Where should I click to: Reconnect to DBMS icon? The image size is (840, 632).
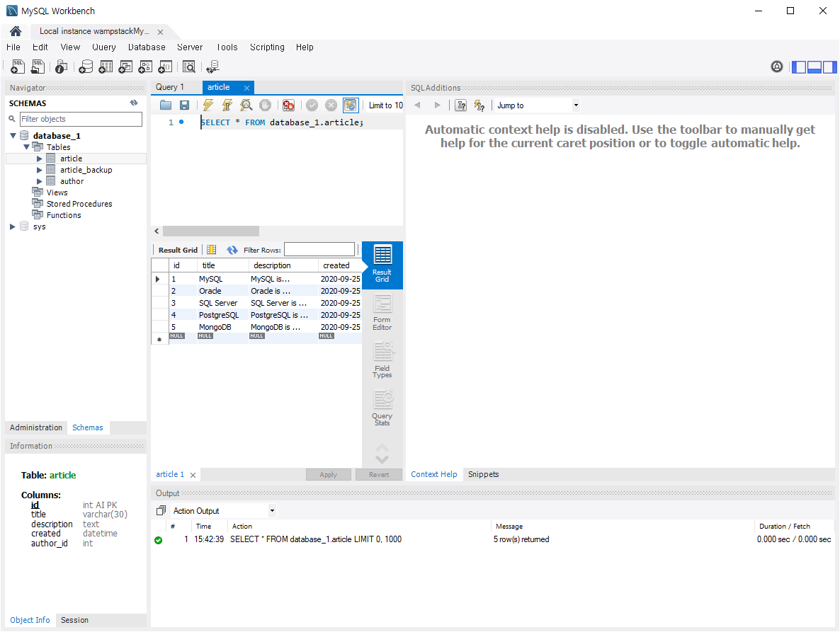[x=212, y=67]
